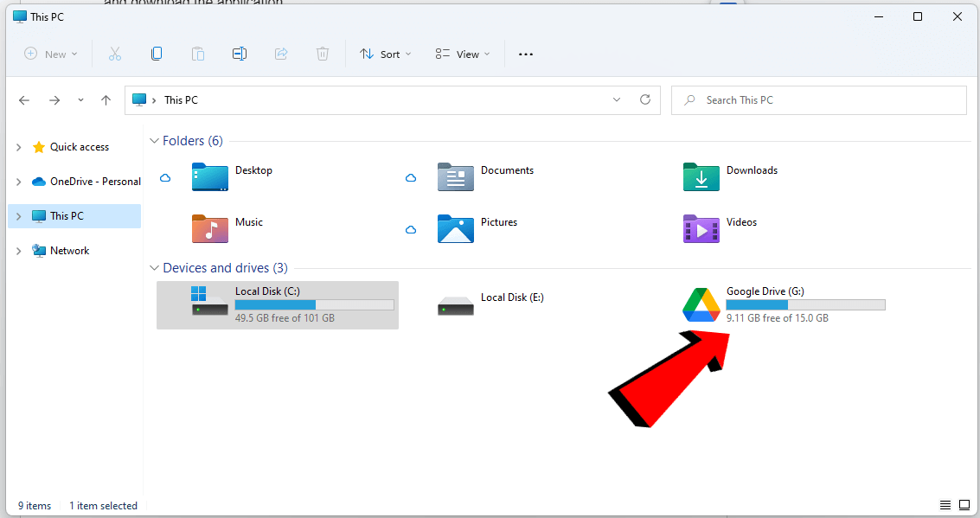Switch to details view in the status bar

945,505
